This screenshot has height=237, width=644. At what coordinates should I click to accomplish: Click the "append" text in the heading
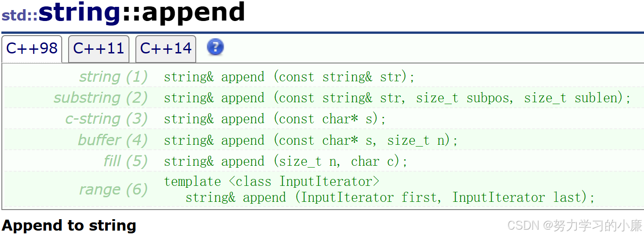[193, 13]
